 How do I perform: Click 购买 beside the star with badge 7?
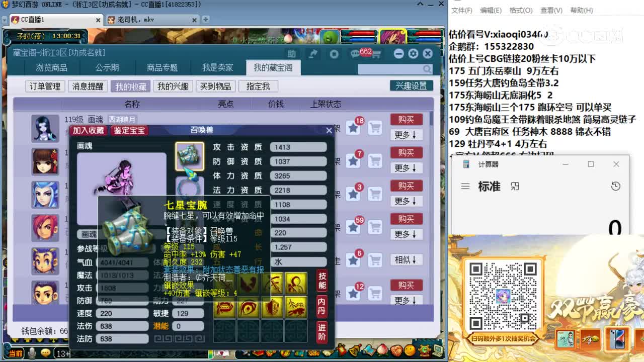click(x=406, y=152)
